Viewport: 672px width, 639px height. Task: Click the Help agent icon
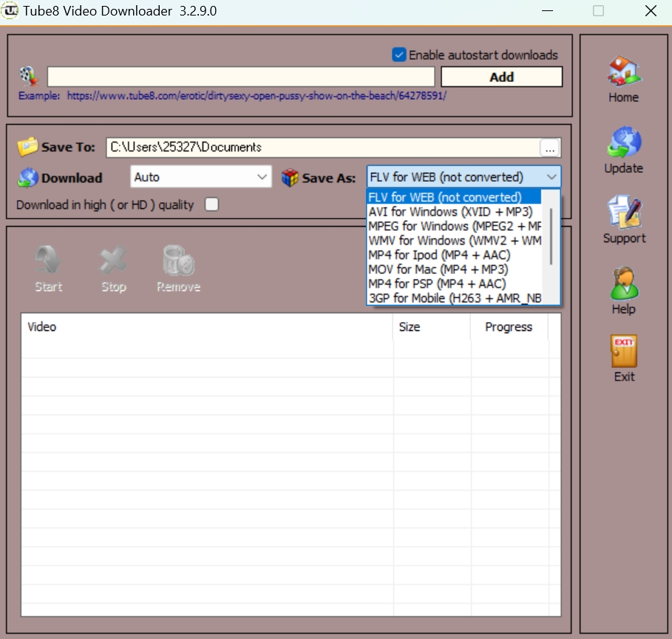coord(623,283)
